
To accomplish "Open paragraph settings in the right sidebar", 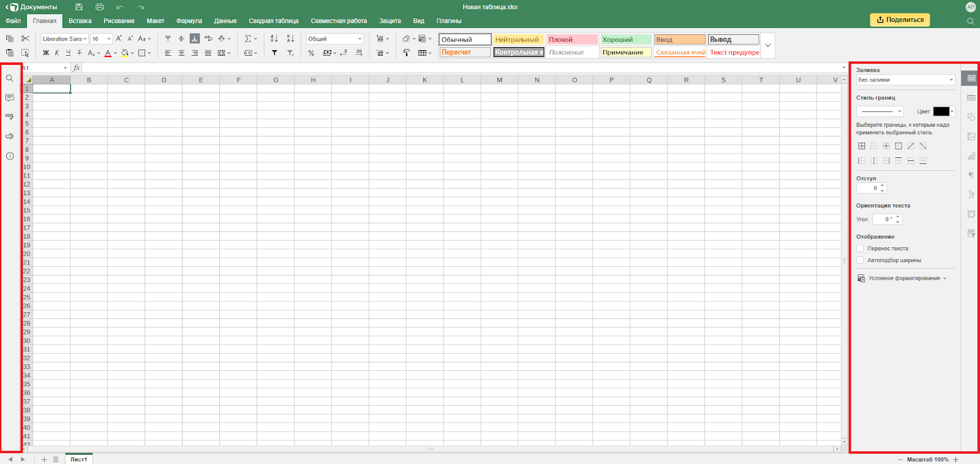I will 971,175.
